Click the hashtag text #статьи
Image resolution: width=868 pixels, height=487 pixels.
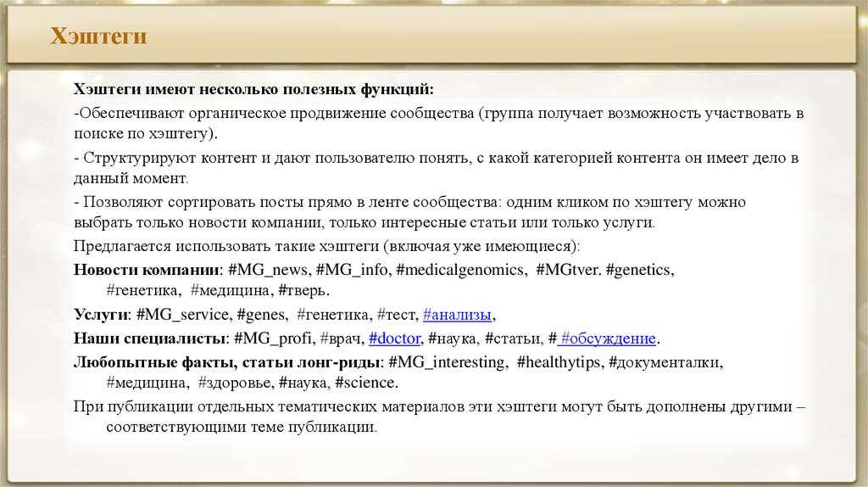point(513,339)
